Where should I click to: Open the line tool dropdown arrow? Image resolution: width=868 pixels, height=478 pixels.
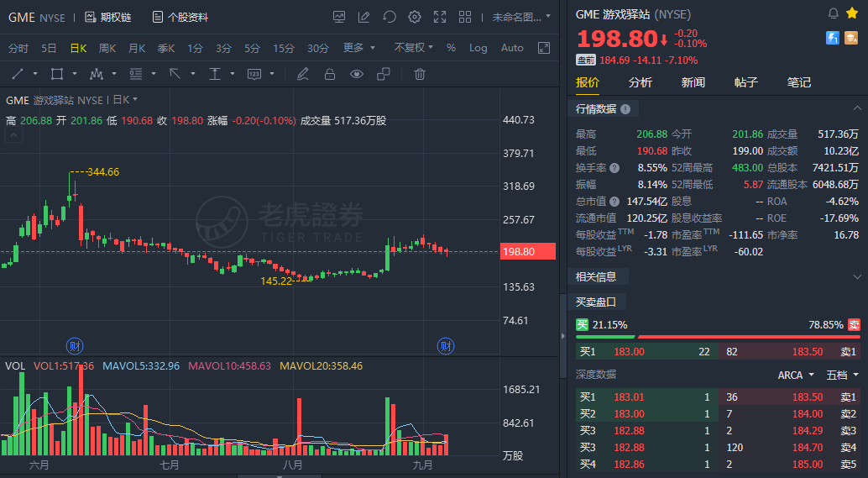tap(35, 74)
